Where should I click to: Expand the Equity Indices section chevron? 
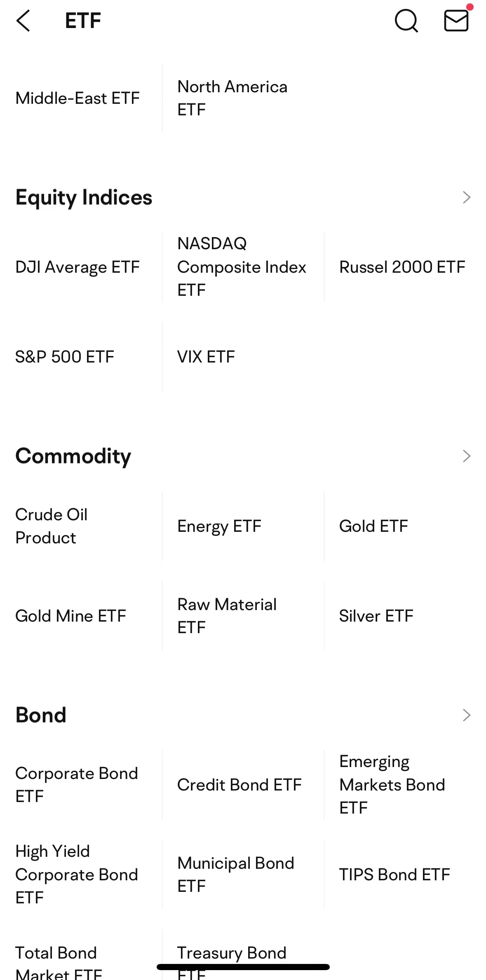(x=466, y=197)
